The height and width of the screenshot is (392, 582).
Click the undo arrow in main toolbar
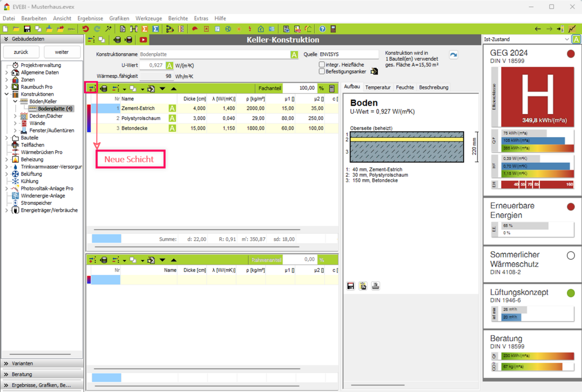86,29
